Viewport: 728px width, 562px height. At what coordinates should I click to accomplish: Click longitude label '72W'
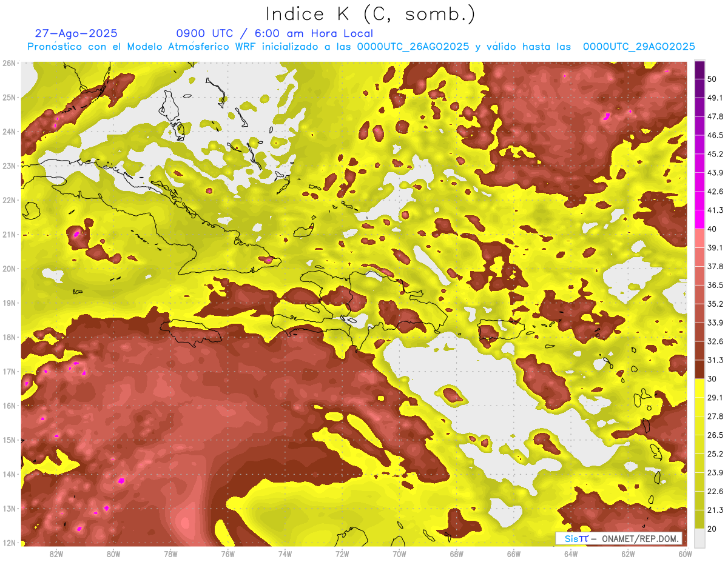[342, 554]
